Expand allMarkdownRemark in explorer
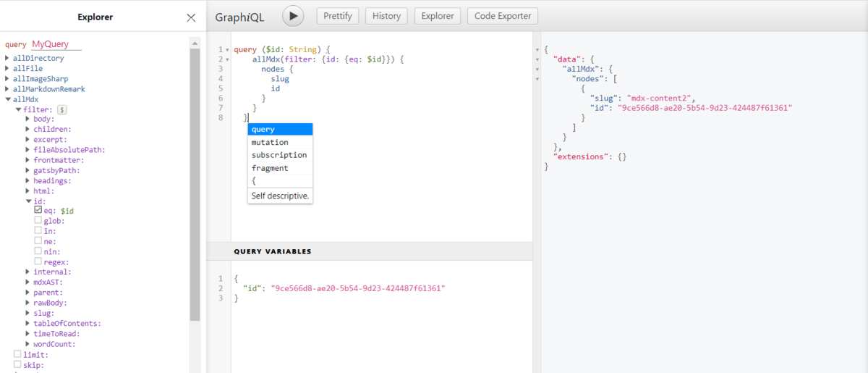The width and height of the screenshot is (868, 373). 8,88
